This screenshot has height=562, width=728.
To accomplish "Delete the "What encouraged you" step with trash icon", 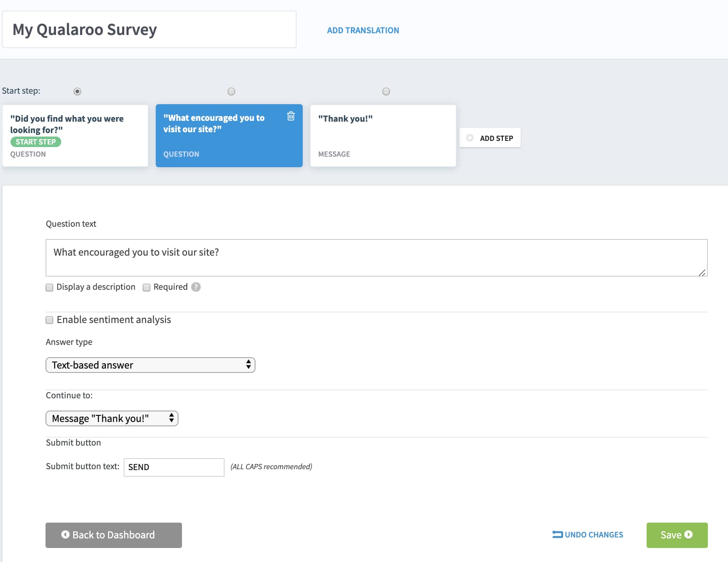I will pyautogui.click(x=290, y=116).
